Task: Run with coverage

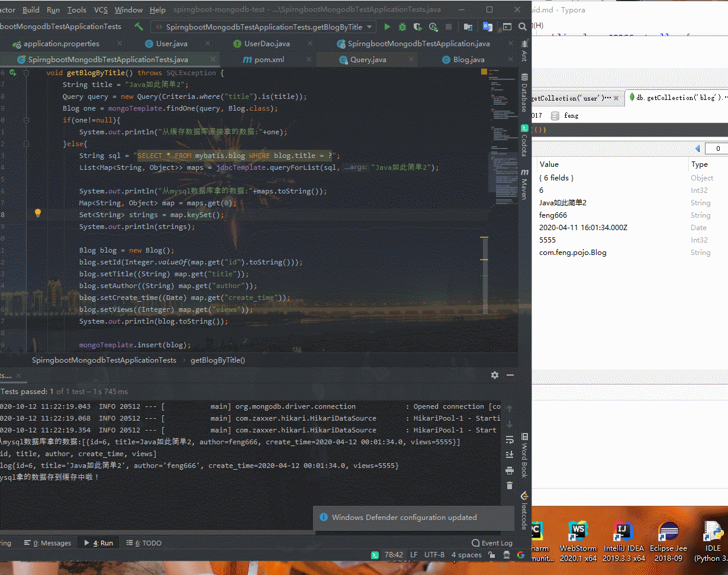Action: (x=418, y=27)
